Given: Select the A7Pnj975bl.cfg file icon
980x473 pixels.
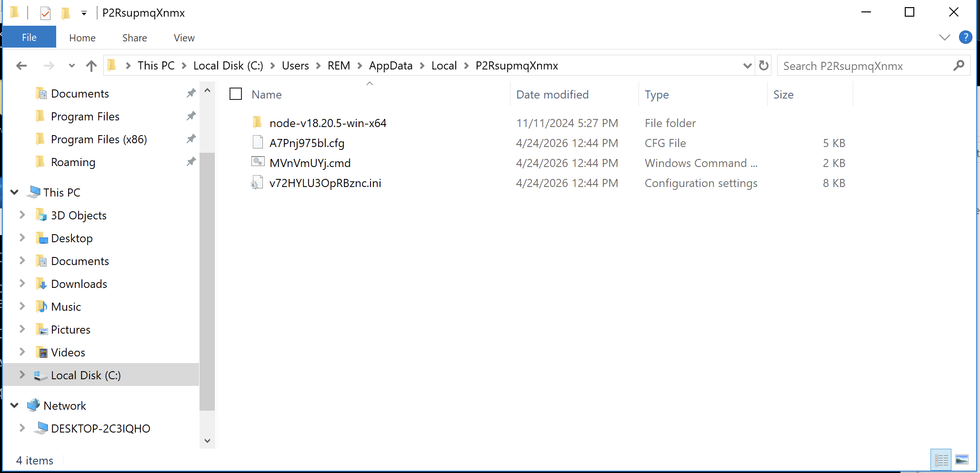Looking at the screenshot, I should point(258,143).
